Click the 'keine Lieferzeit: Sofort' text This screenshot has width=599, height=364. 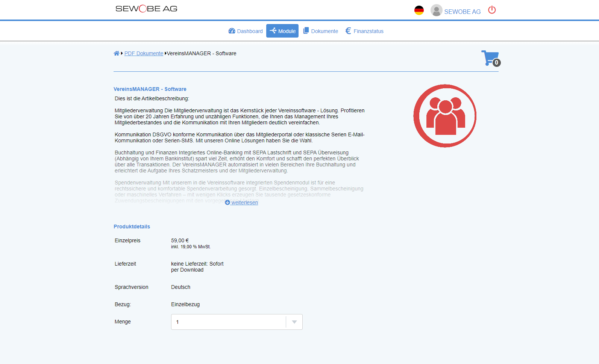pos(197,264)
